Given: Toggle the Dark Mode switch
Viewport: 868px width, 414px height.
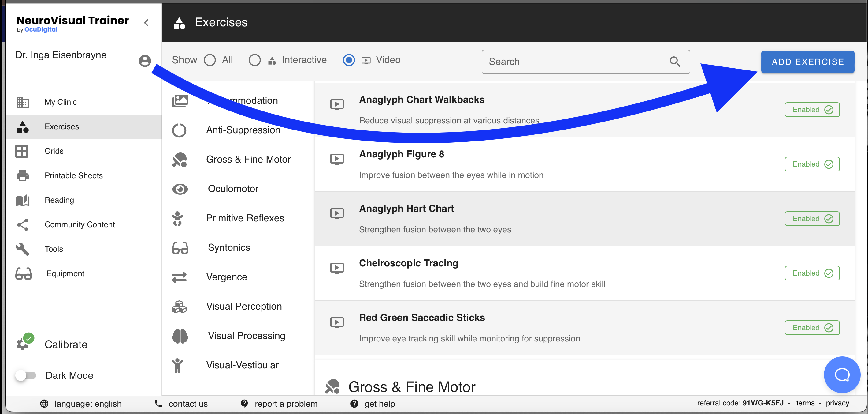Looking at the screenshot, I should 26,375.
